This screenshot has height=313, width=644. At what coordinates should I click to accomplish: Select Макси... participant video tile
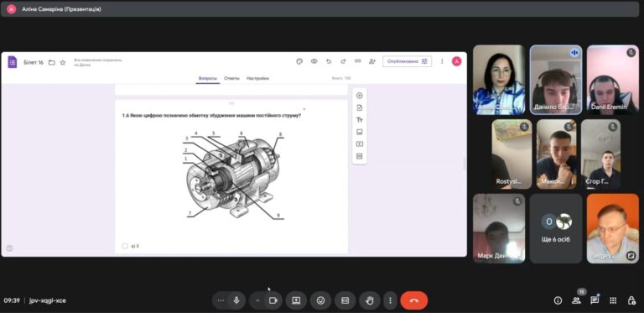(556, 154)
